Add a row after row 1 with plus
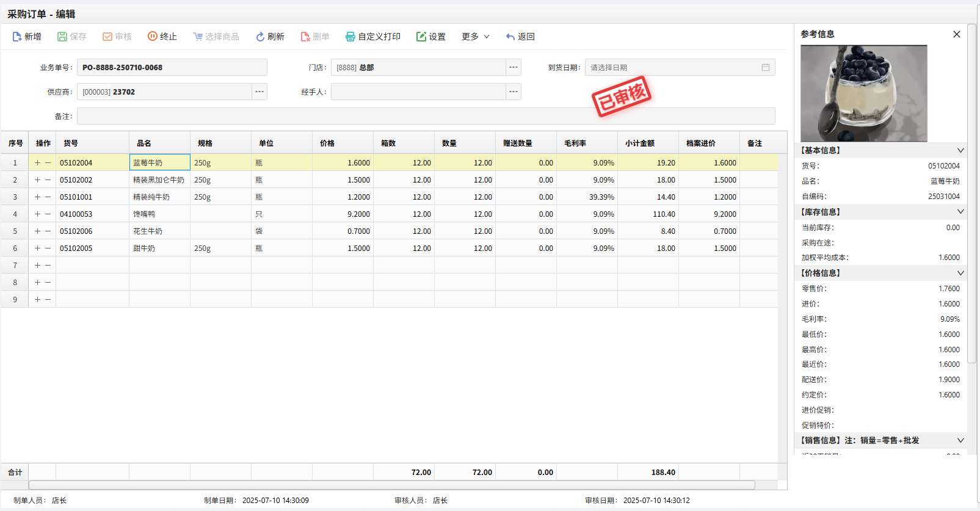 pyautogui.click(x=37, y=163)
